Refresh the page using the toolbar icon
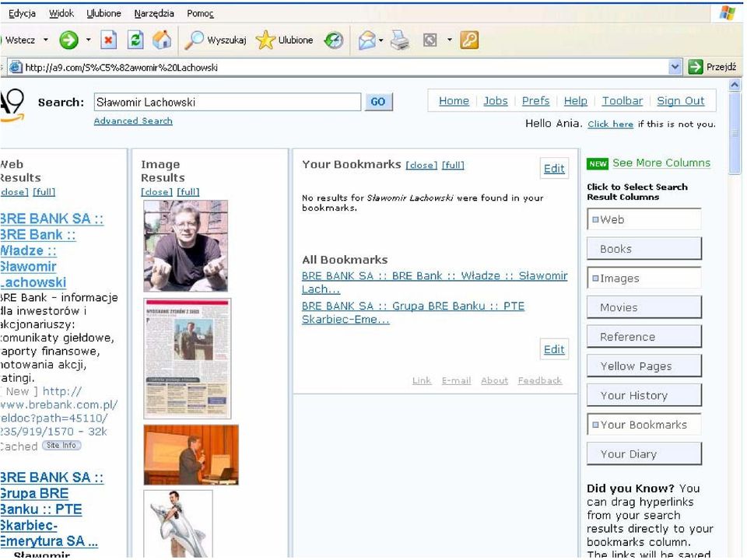The width and height of the screenshot is (747, 560). (135, 40)
